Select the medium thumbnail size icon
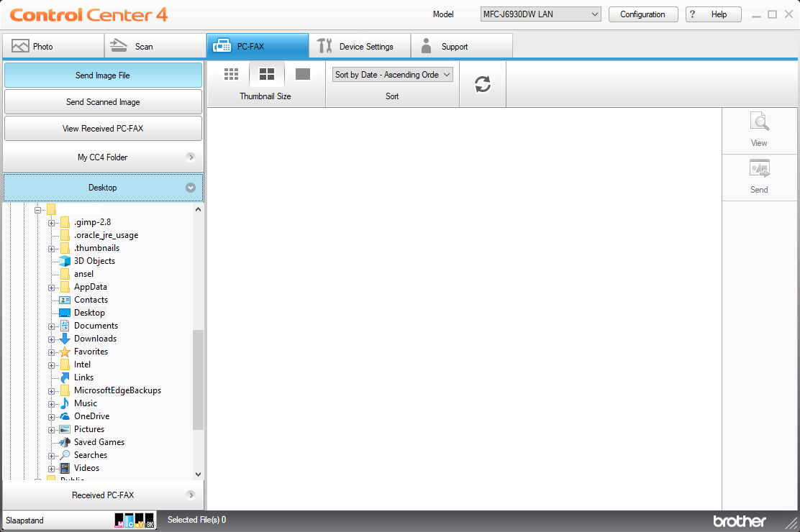800x532 pixels. pyautogui.click(x=267, y=75)
